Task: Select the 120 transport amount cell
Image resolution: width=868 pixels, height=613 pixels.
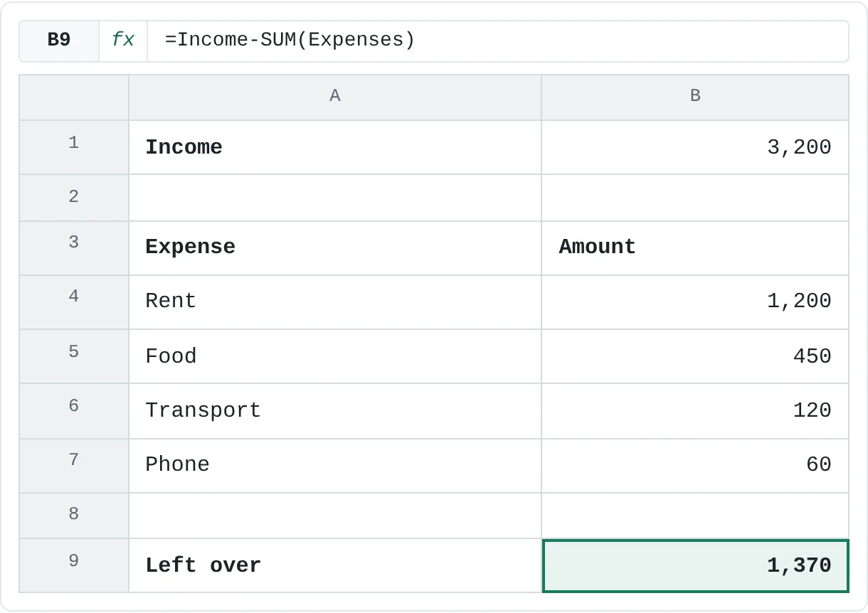Action: point(695,411)
